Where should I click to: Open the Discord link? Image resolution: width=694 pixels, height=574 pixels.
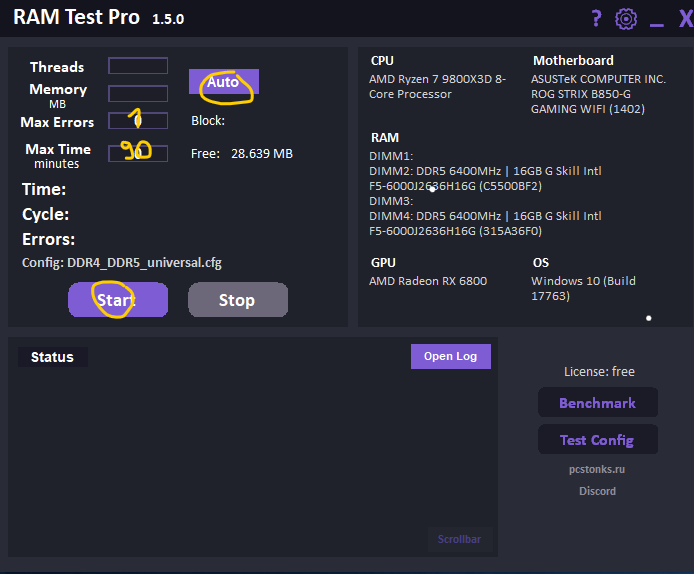point(597,491)
